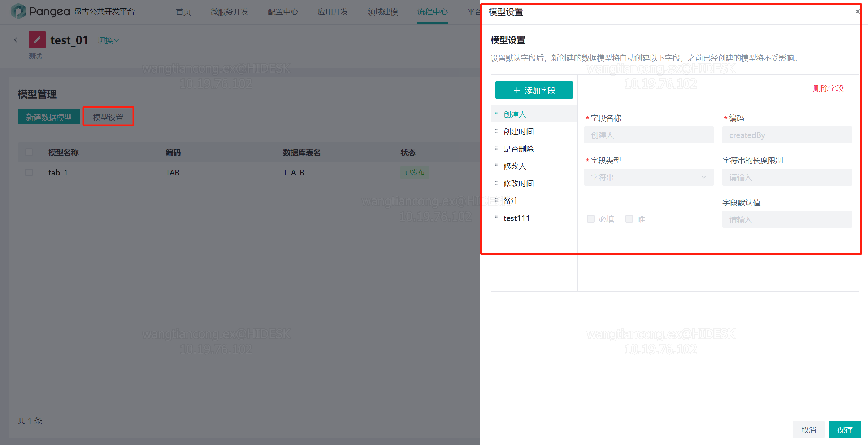Screen dimensions: 868x445
Task: Click the 添加字段 button
Action: 534,90
